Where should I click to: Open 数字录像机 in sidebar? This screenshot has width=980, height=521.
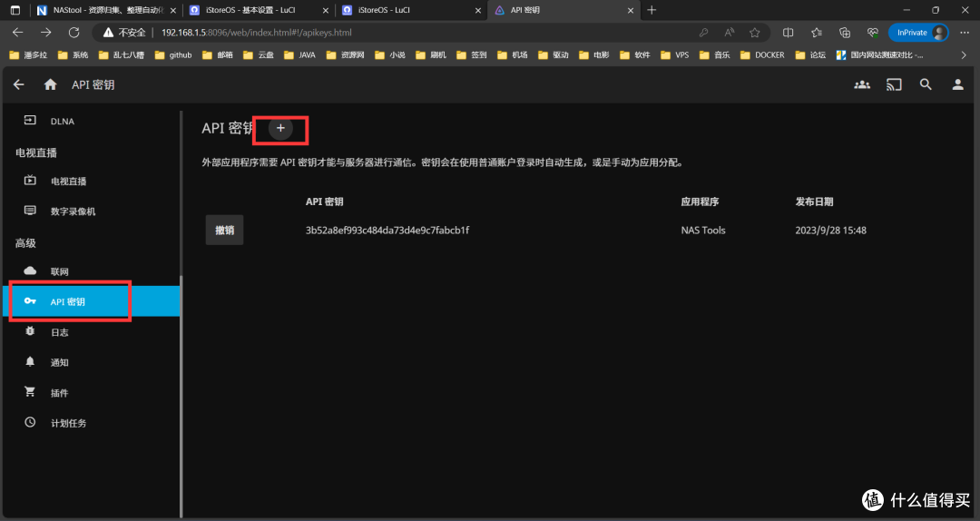click(92, 211)
